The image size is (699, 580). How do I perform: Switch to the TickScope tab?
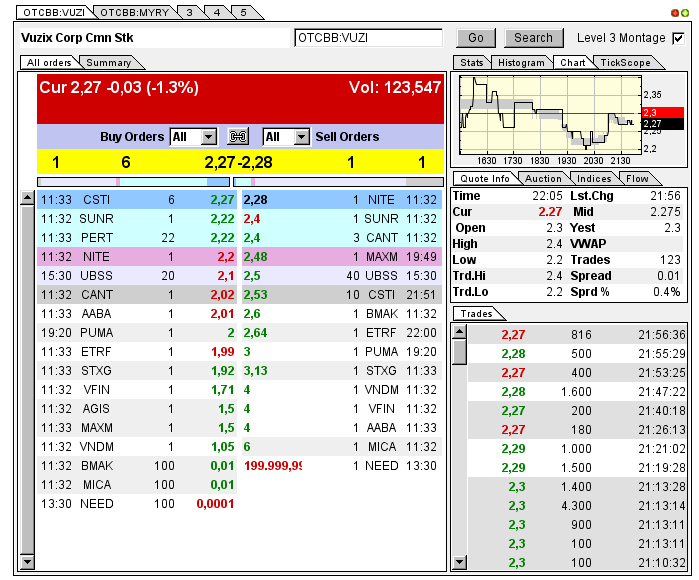point(625,63)
